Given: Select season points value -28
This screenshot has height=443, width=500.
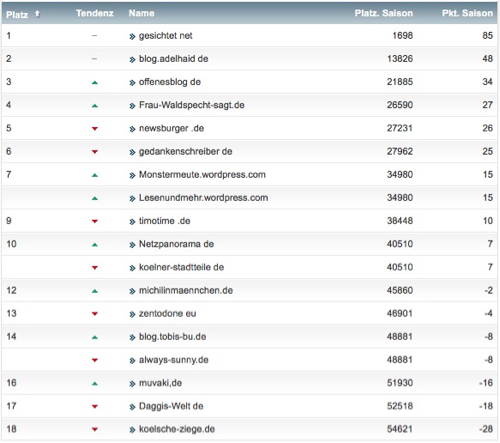Looking at the screenshot, I should (x=486, y=429).
